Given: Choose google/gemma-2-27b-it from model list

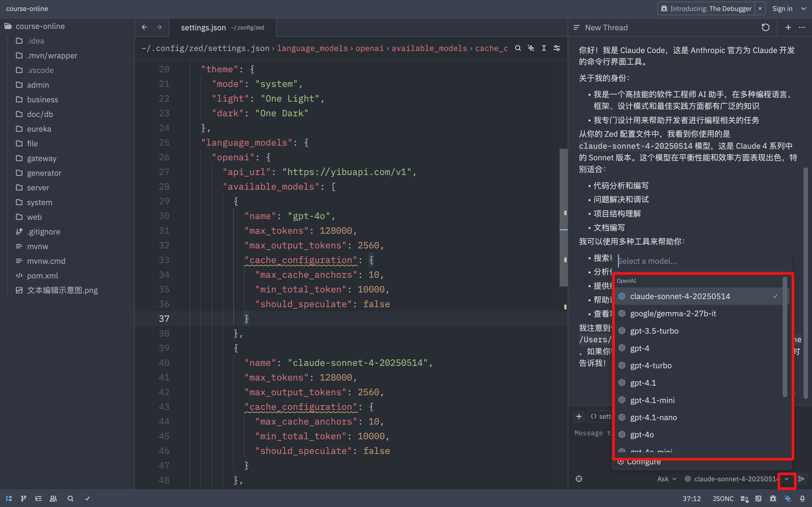Looking at the screenshot, I should click(x=673, y=313).
